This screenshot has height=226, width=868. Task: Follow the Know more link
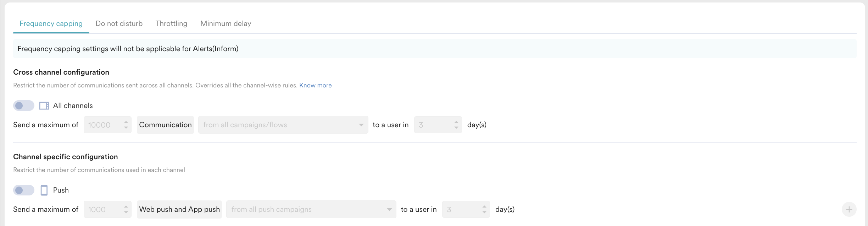(315, 85)
